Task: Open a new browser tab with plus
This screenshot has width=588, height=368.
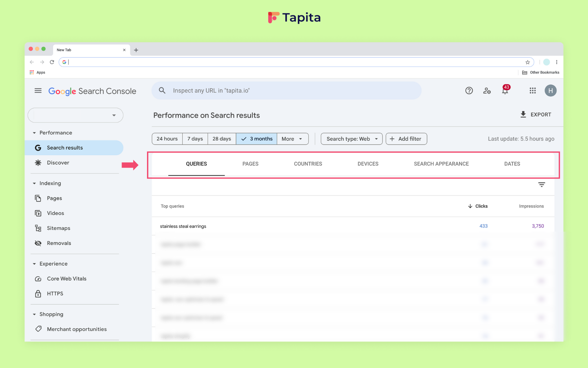Action: [136, 50]
